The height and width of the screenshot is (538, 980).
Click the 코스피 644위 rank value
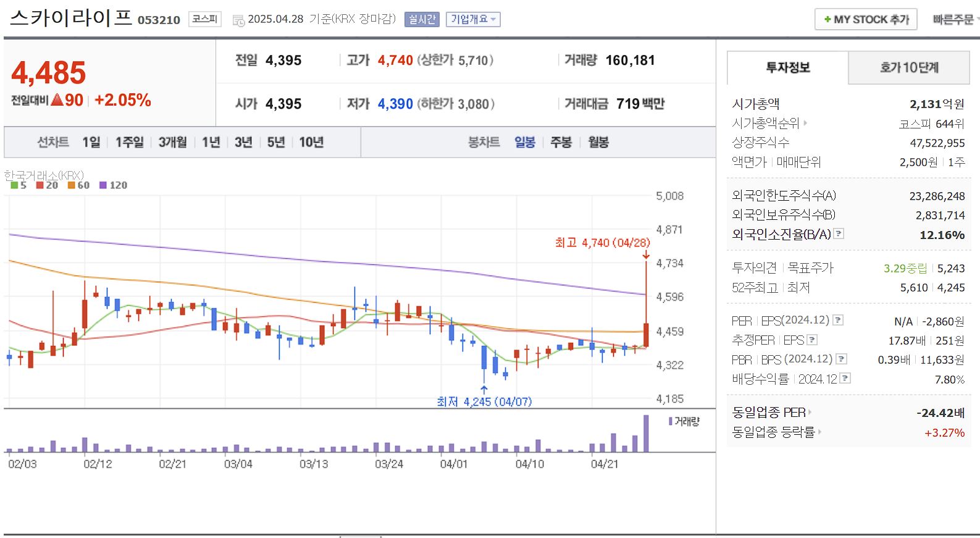[x=932, y=124]
